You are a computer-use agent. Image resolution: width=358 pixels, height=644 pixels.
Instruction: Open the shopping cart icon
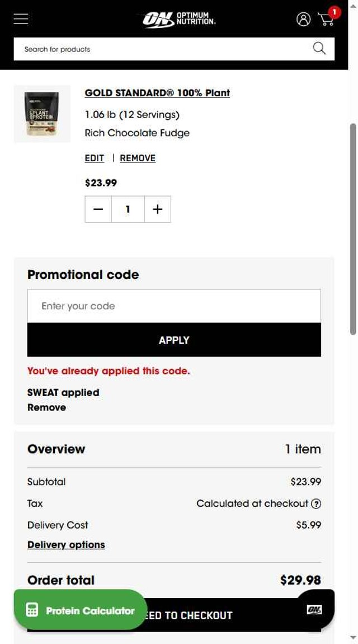click(x=327, y=18)
